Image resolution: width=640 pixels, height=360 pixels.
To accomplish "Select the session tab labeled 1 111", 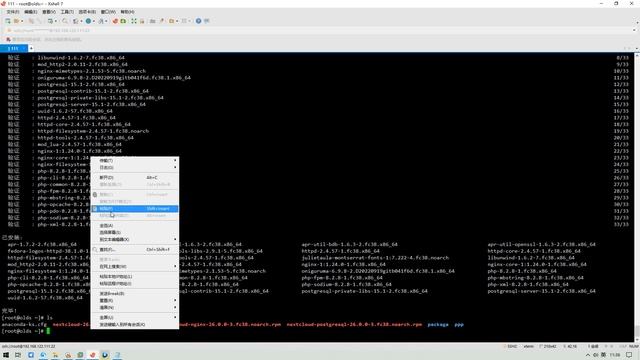I will tap(13, 48).
